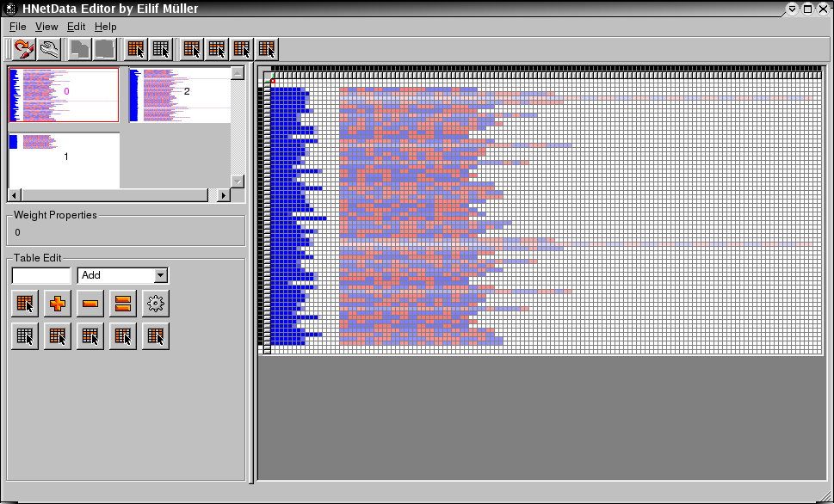Click Table Edit all-gray deselect grid button
Screen dimensions: 834x504
(x=25, y=336)
